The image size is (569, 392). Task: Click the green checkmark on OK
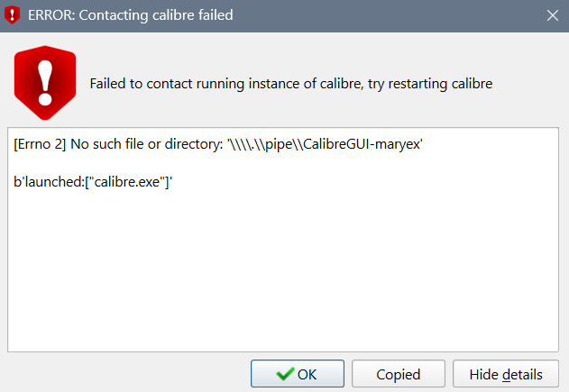click(285, 374)
